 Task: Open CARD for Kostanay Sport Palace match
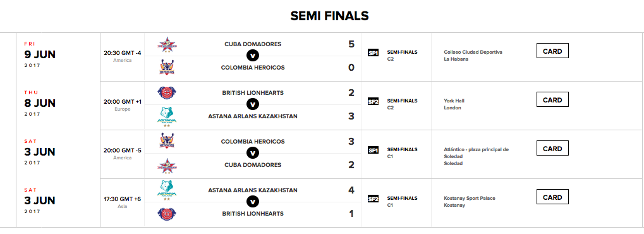click(x=552, y=197)
